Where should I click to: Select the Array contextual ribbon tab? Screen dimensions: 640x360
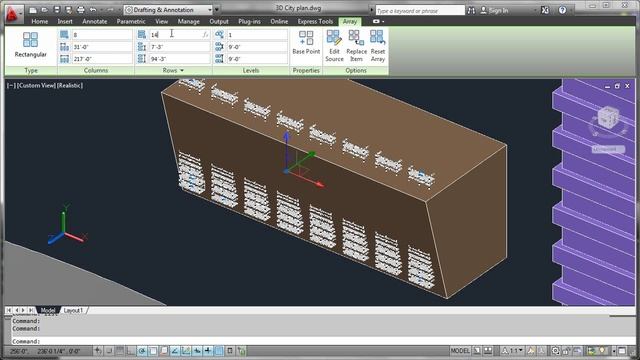350,21
